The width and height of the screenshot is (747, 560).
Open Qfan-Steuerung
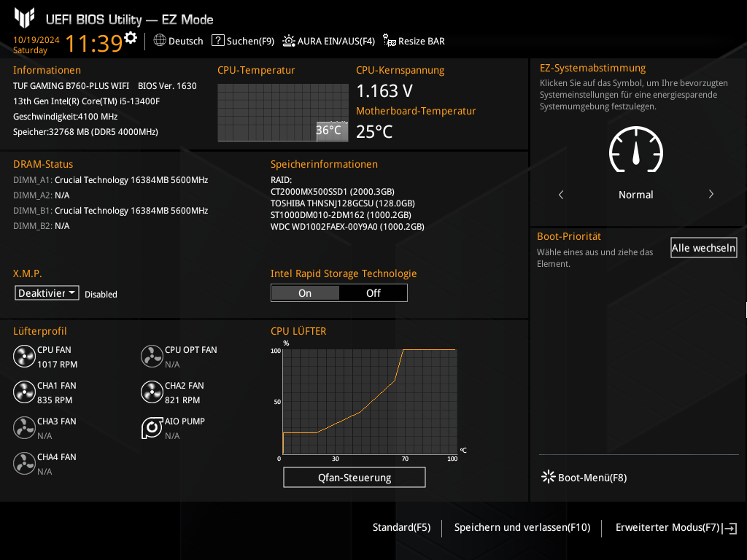(x=355, y=477)
